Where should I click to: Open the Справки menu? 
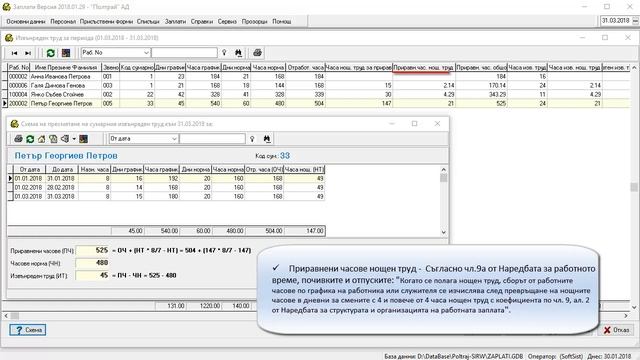point(202,21)
